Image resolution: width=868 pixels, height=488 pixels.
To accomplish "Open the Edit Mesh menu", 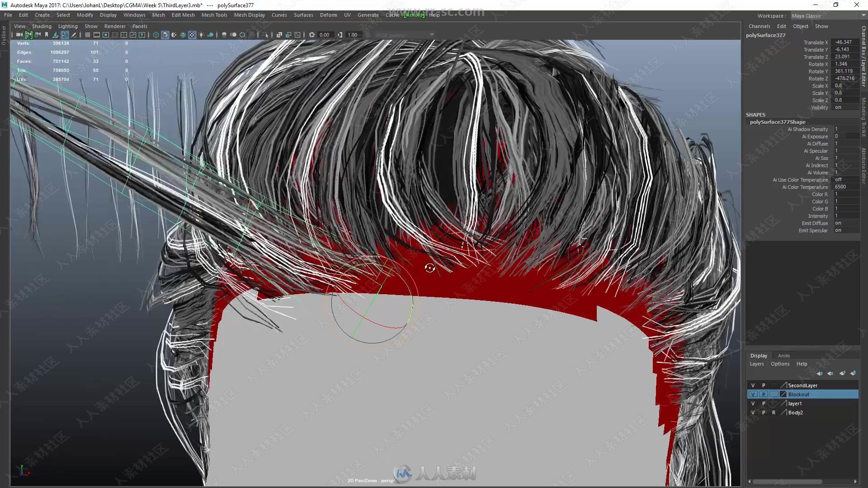I will click(x=183, y=15).
